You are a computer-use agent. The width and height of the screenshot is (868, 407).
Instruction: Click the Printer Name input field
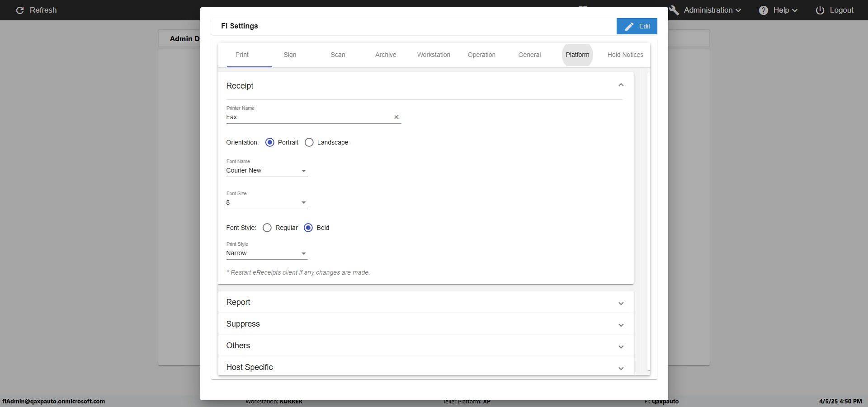(x=307, y=117)
